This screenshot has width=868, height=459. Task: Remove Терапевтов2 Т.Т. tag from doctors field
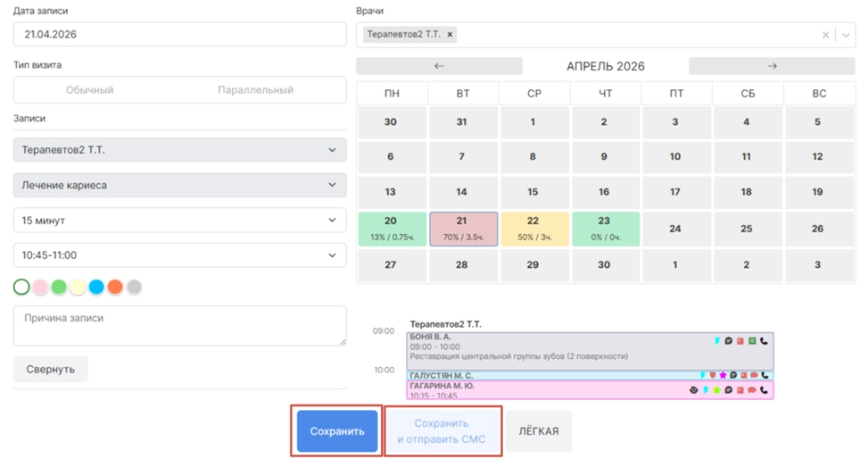[x=451, y=35]
